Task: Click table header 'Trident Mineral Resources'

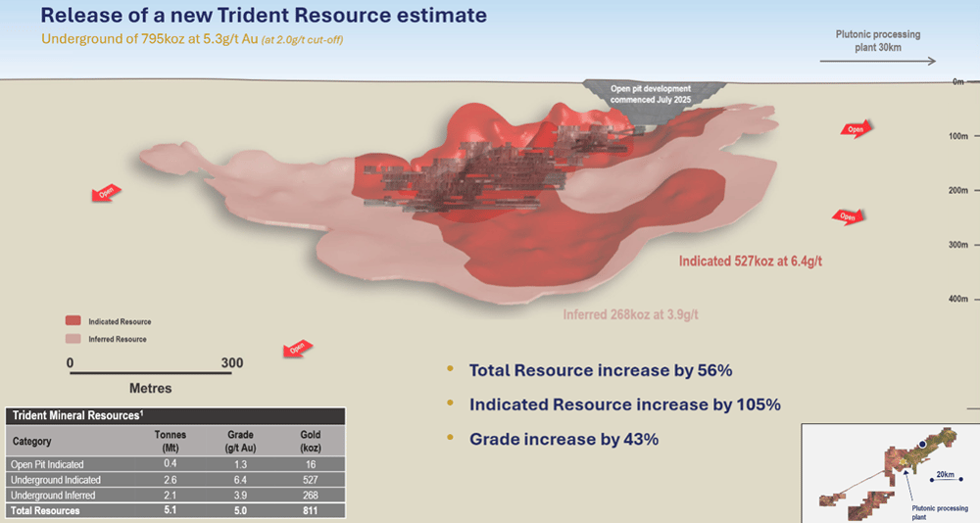Action: click(77, 415)
